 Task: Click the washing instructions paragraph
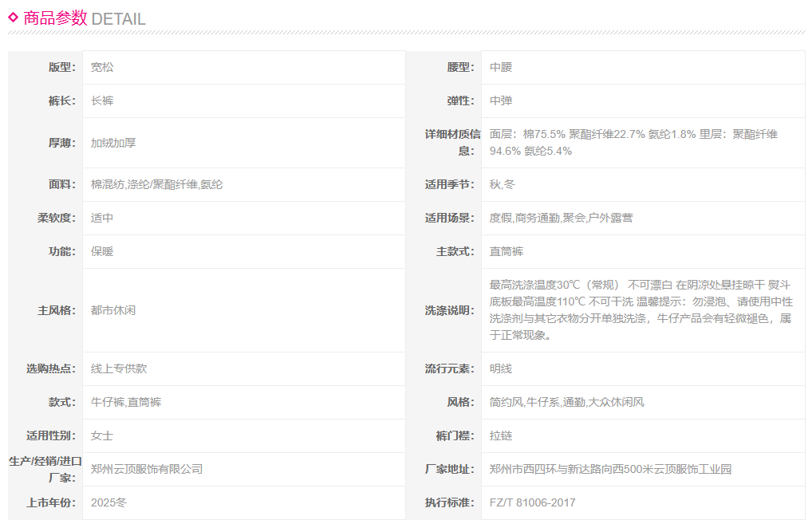[x=641, y=310]
